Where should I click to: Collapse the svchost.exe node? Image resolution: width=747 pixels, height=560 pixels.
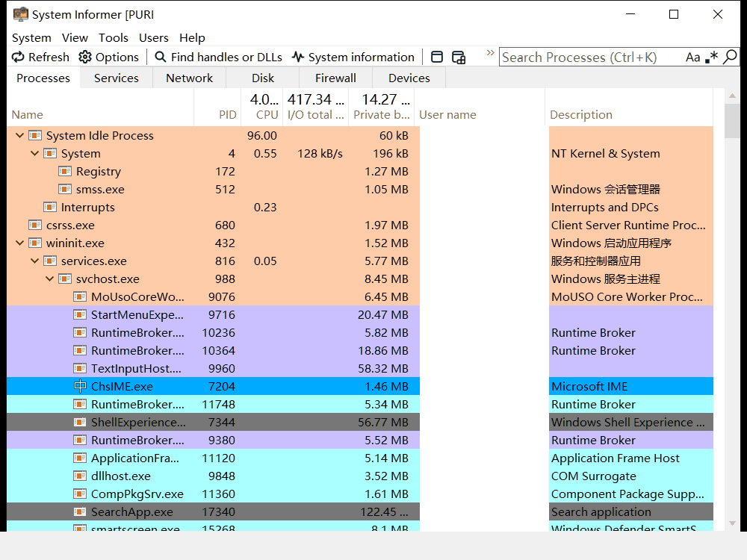tap(49, 279)
